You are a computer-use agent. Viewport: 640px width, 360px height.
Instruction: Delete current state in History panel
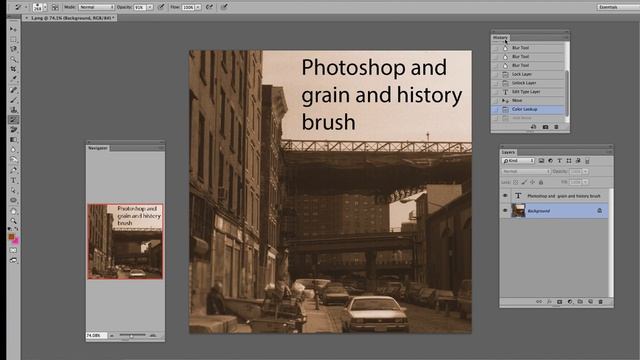556,127
